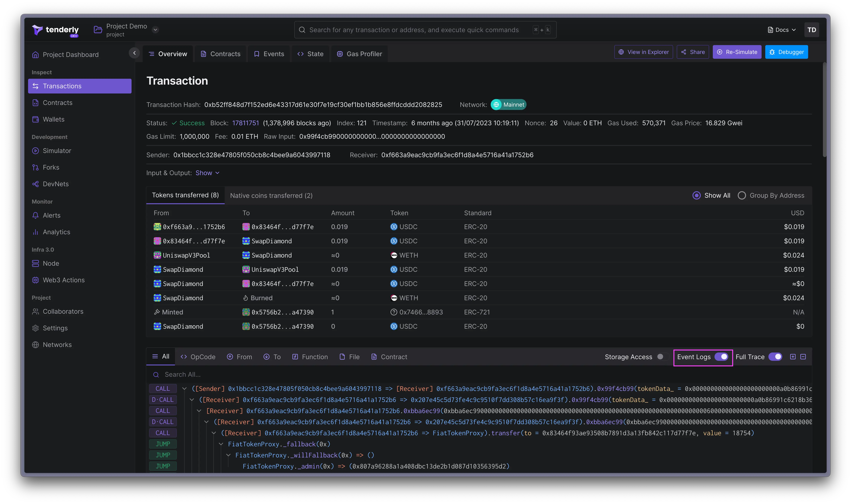The width and height of the screenshot is (851, 504).
Task: Click the Burned recipient entry
Action: point(258,298)
